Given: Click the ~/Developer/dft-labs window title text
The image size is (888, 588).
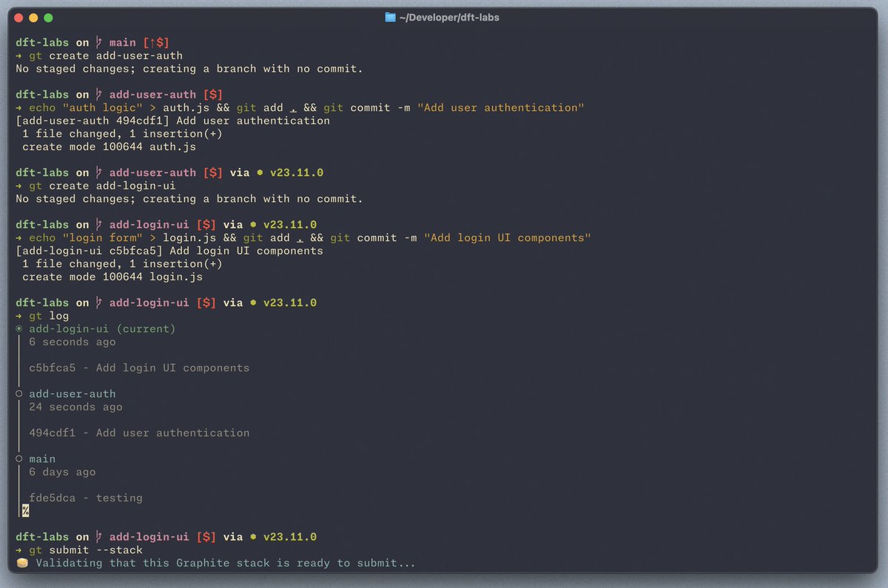Looking at the screenshot, I should [449, 17].
